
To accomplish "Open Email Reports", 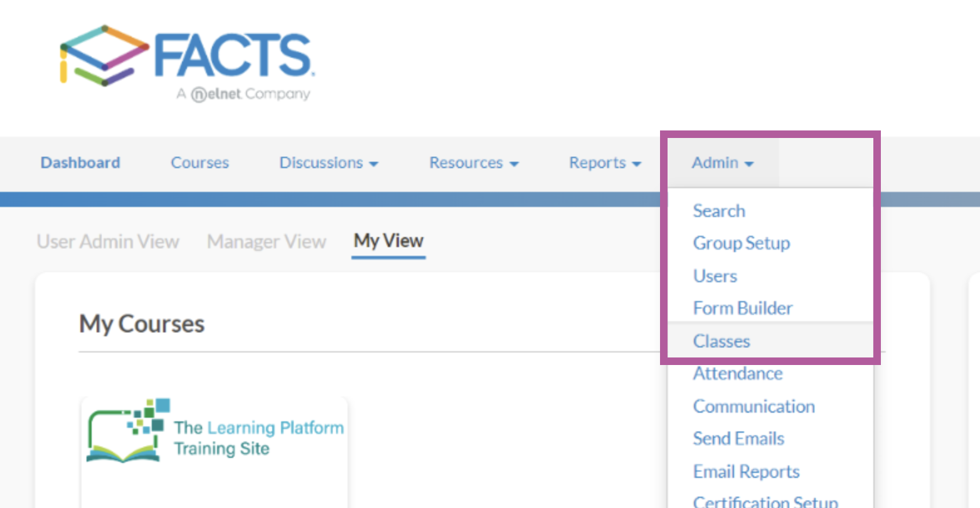I will point(746,471).
